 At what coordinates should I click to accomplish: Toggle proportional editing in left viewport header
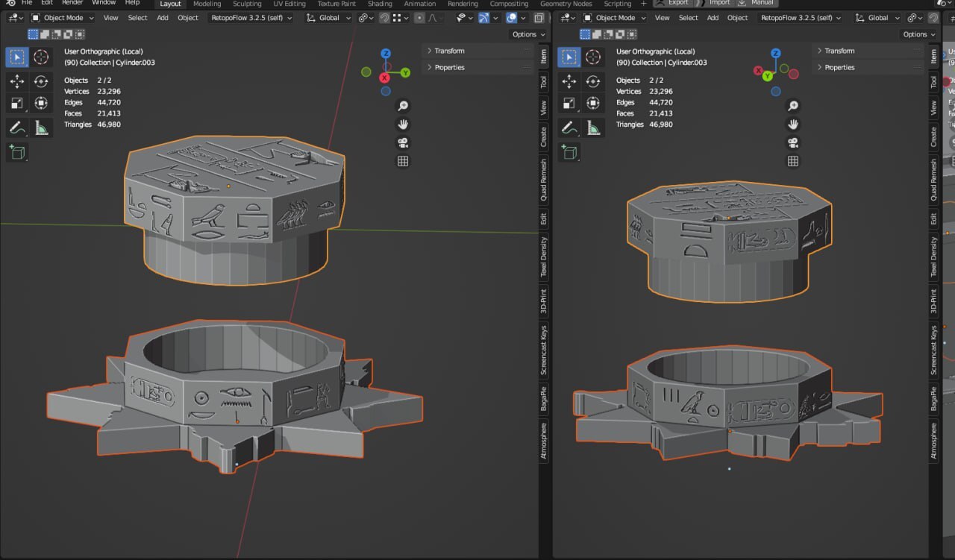pos(419,18)
